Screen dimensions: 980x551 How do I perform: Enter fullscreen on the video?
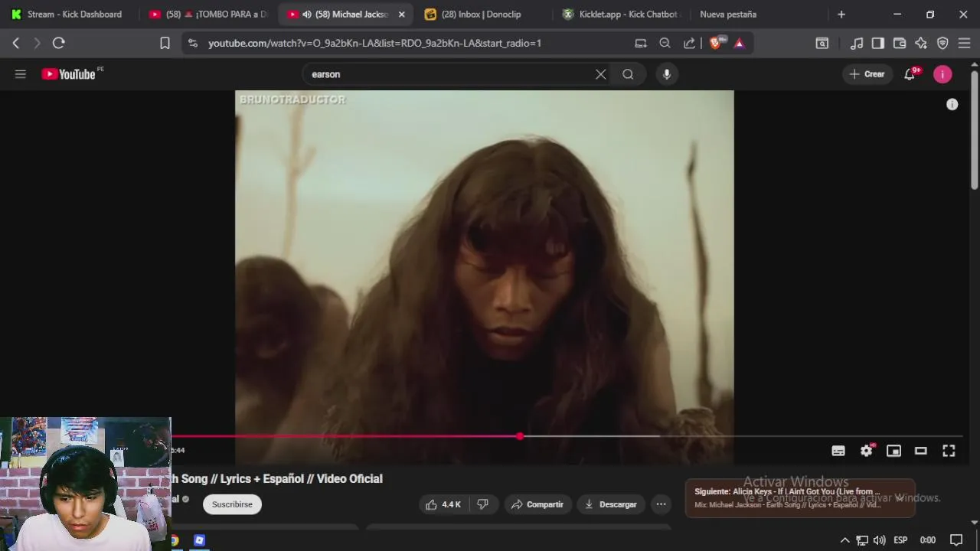949,451
